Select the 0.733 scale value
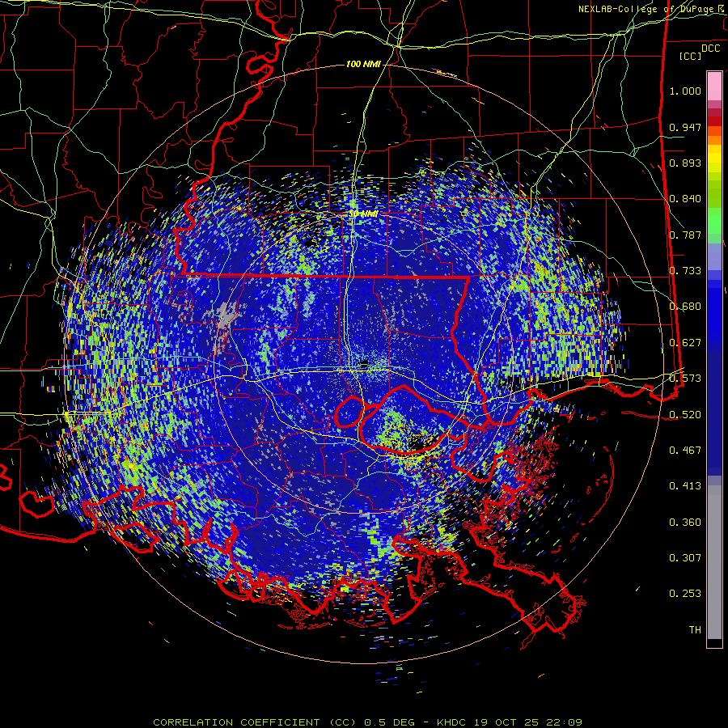728x728 pixels. [x=685, y=271]
